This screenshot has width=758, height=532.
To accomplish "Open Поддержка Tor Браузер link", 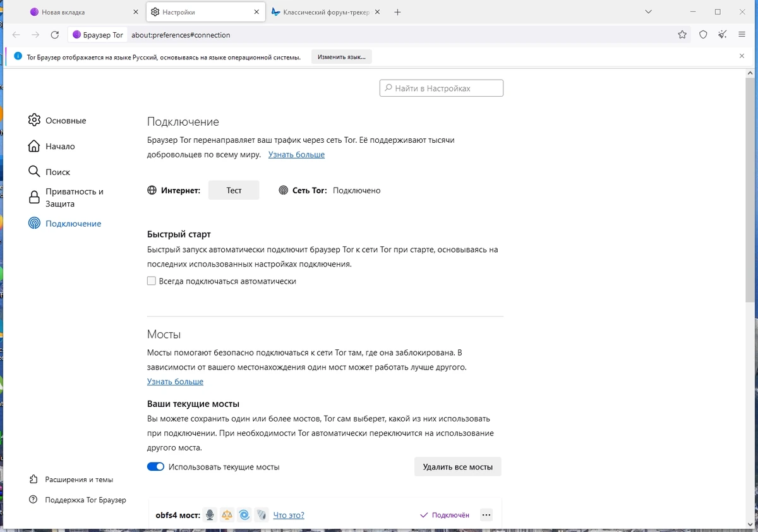I will (x=78, y=500).
